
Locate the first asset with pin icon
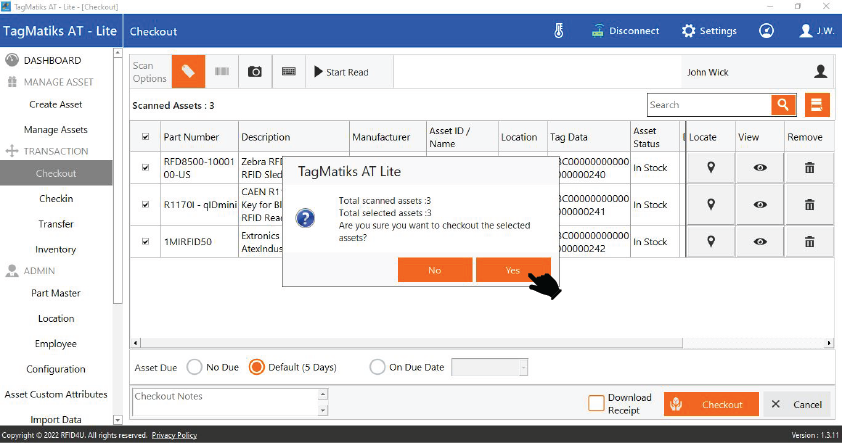(711, 168)
